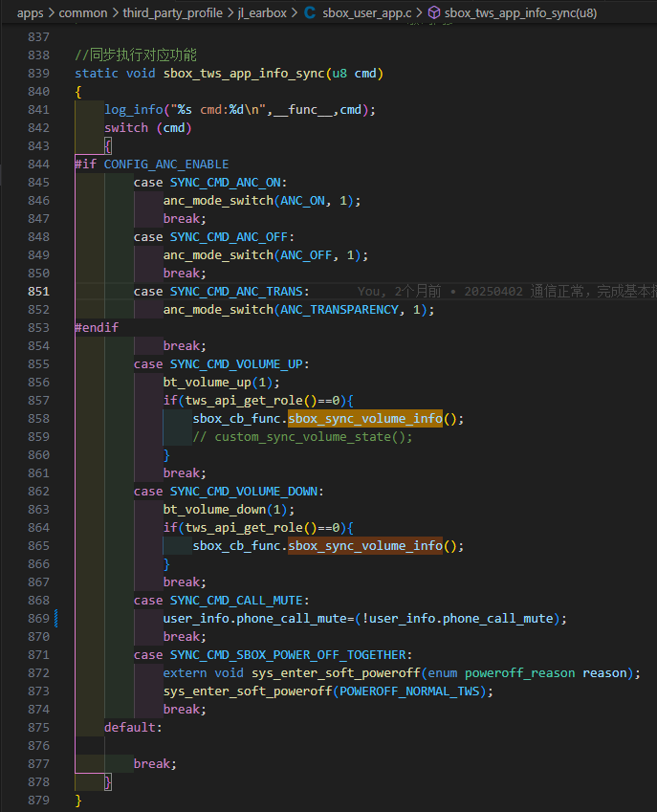Open the common breadcrumb folder
Image resolution: width=657 pixels, height=812 pixels.
click(x=83, y=13)
